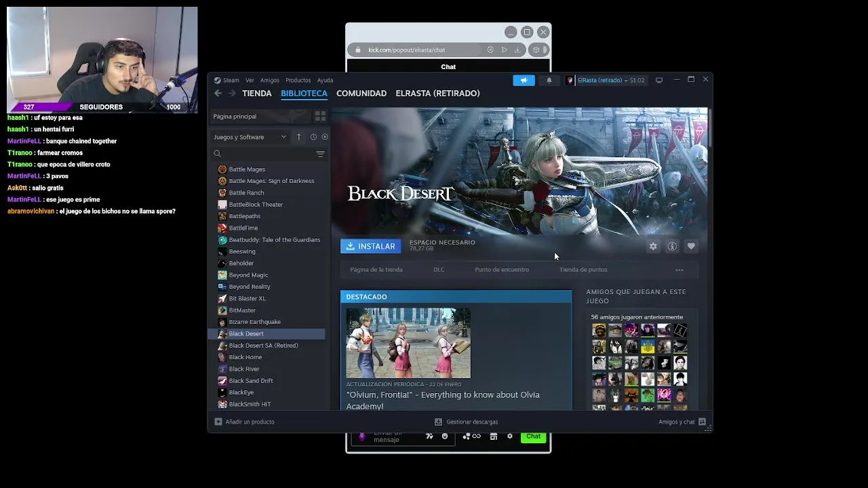Click the lock icon in Kick chat window address bar
868x488 pixels.
point(358,50)
